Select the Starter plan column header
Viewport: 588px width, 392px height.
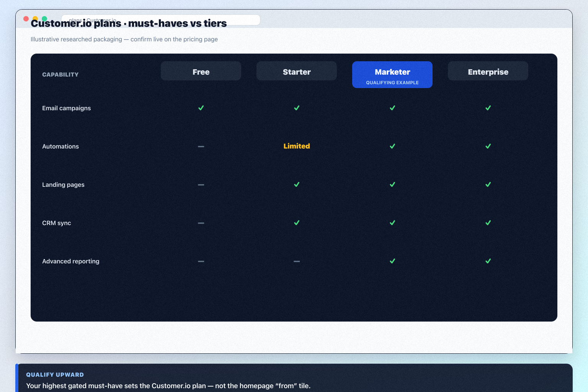pos(297,71)
